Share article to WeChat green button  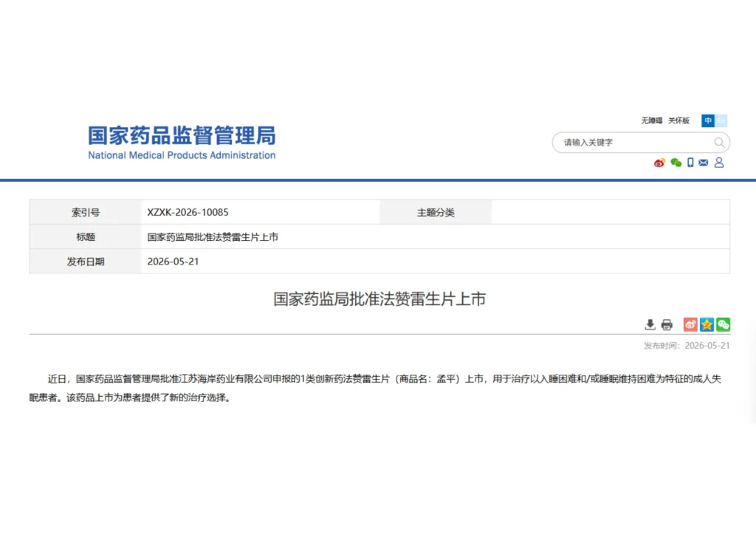point(724,324)
